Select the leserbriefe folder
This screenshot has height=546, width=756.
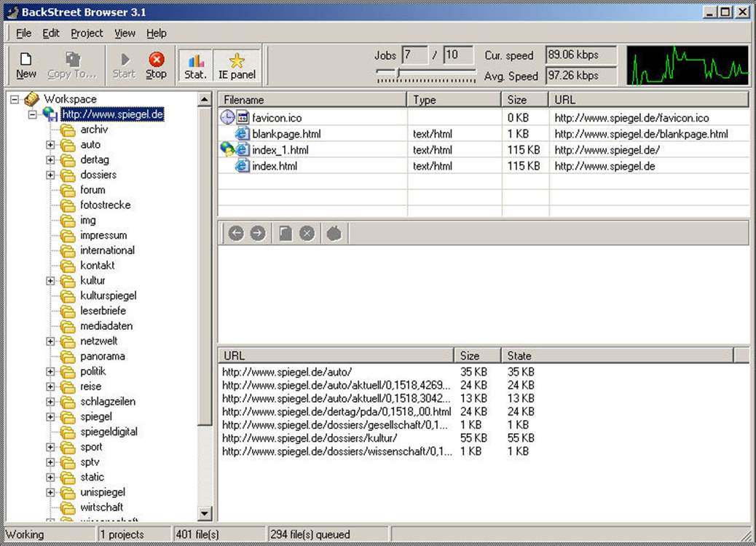(103, 311)
